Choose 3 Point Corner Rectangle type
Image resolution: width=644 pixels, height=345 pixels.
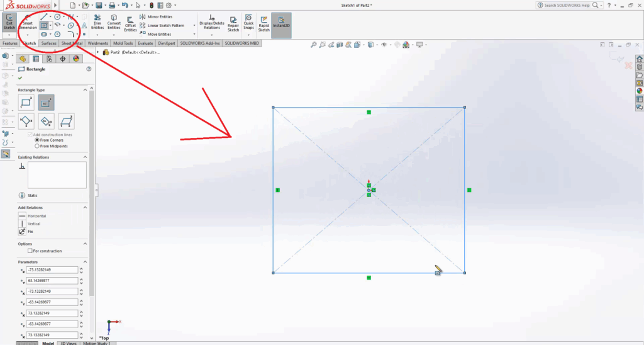tap(26, 122)
